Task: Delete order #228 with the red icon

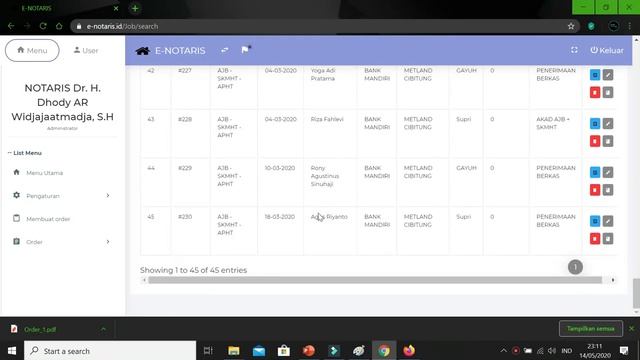Action: pyautogui.click(x=595, y=141)
